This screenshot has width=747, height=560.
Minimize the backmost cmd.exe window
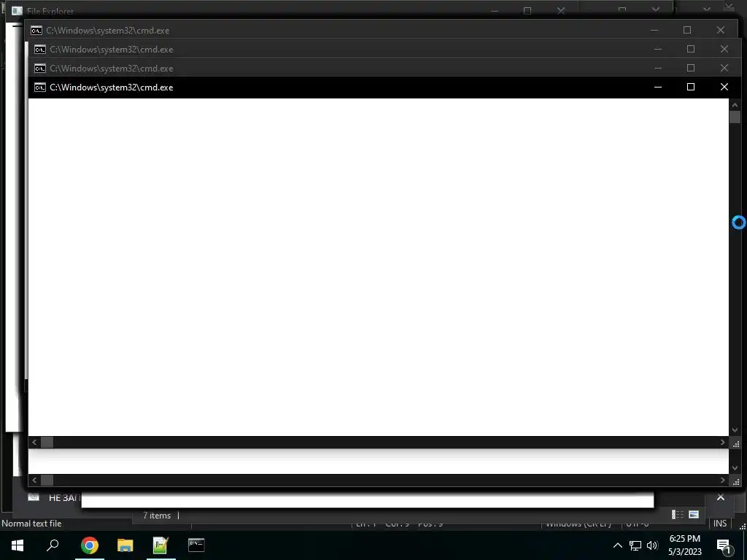pyautogui.click(x=654, y=30)
